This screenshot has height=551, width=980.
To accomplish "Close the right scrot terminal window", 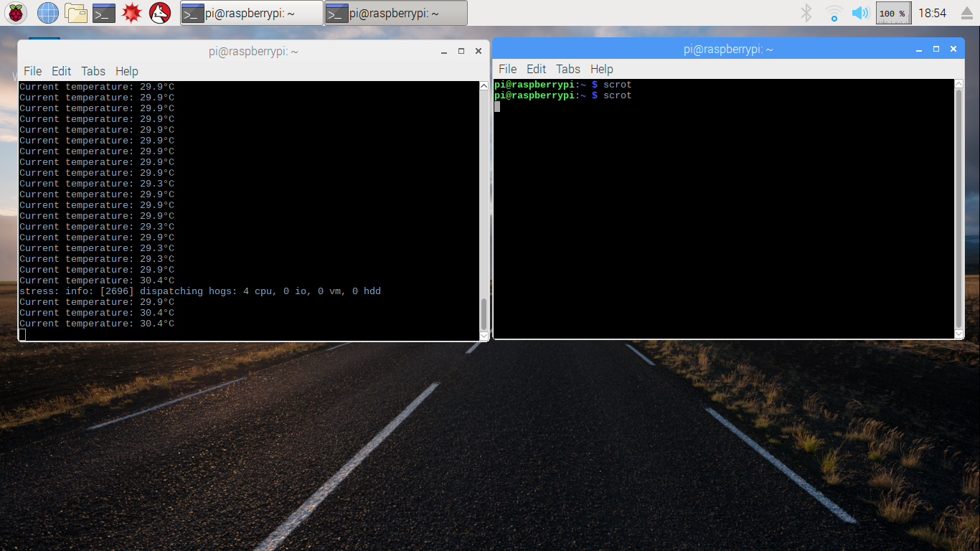I will [953, 50].
